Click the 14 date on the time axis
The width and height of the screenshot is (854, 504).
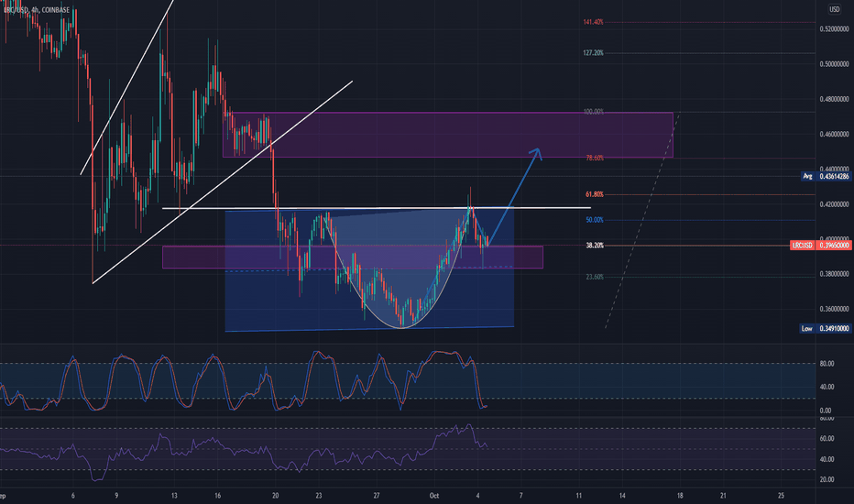622,496
